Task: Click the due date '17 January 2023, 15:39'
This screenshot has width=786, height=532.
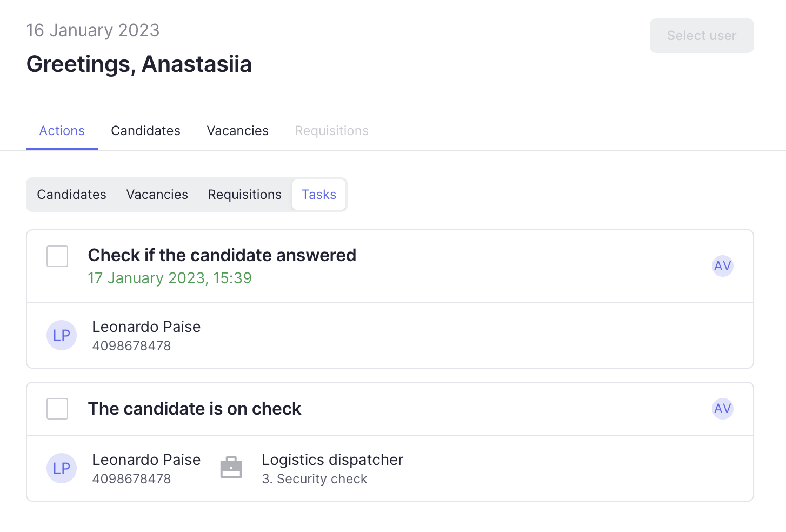Action: point(170,278)
